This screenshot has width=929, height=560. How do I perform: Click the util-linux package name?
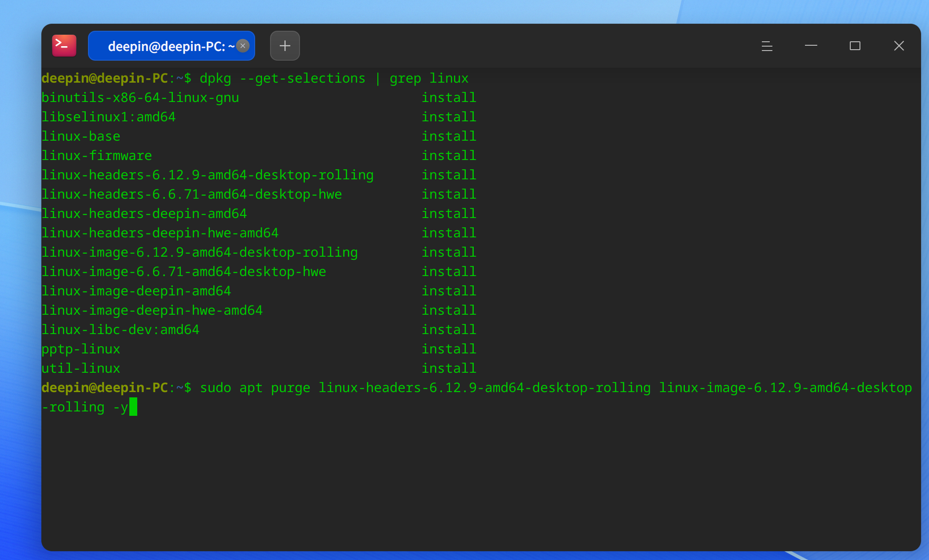pos(81,368)
